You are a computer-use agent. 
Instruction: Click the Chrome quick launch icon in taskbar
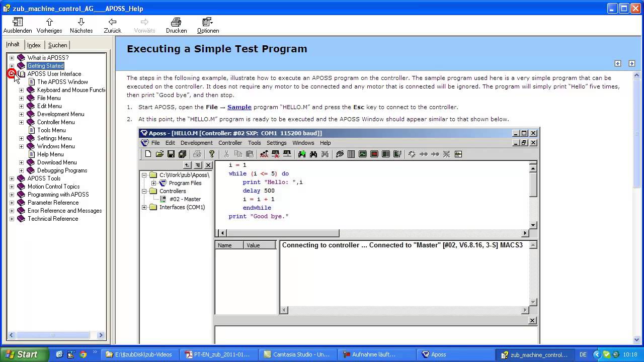coord(83,354)
